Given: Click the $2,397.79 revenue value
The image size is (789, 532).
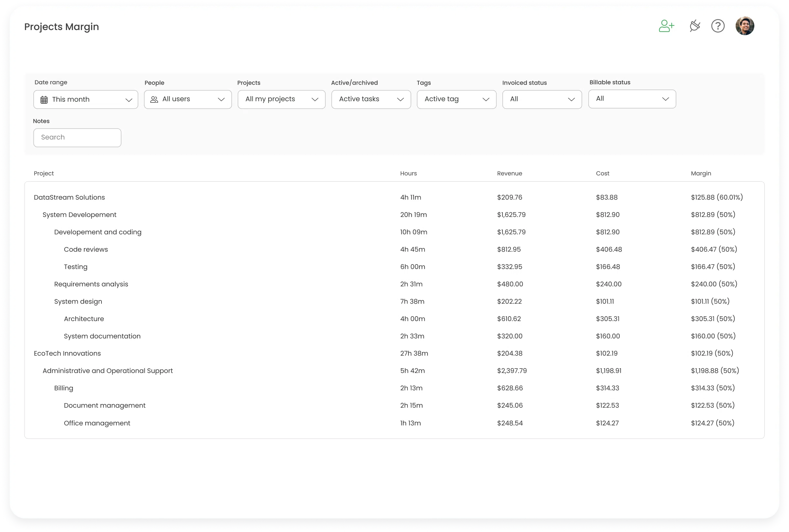Looking at the screenshot, I should (x=512, y=370).
